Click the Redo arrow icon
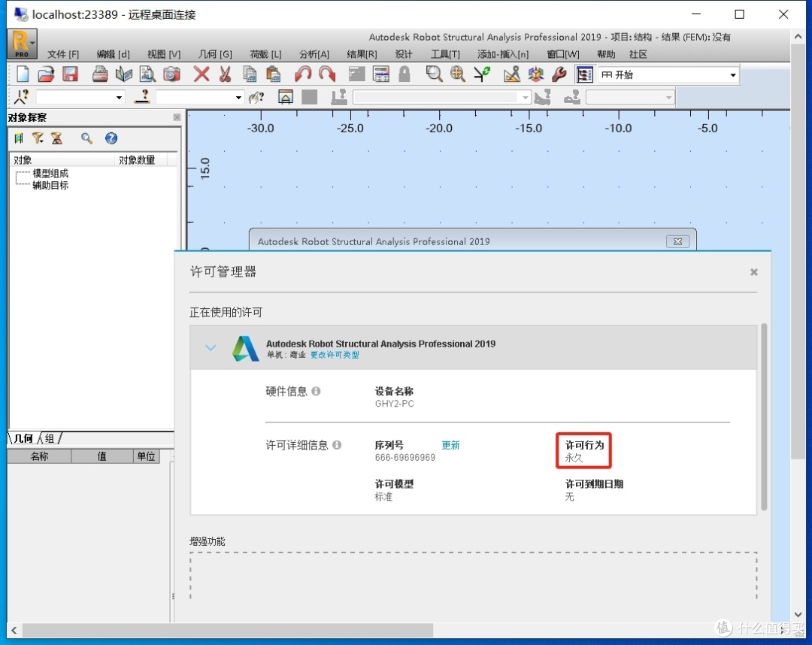The width and height of the screenshot is (812, 645). (x=327, y=74)
